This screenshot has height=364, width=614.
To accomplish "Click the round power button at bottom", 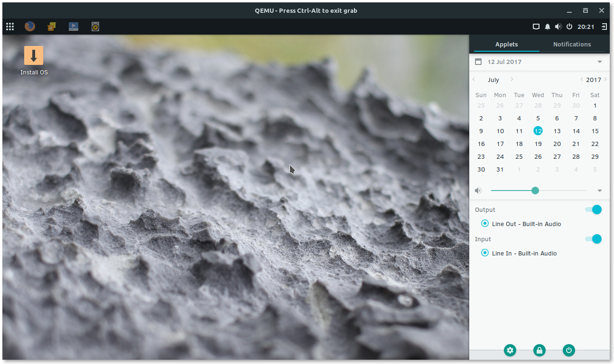I will [x=569, y=350].
